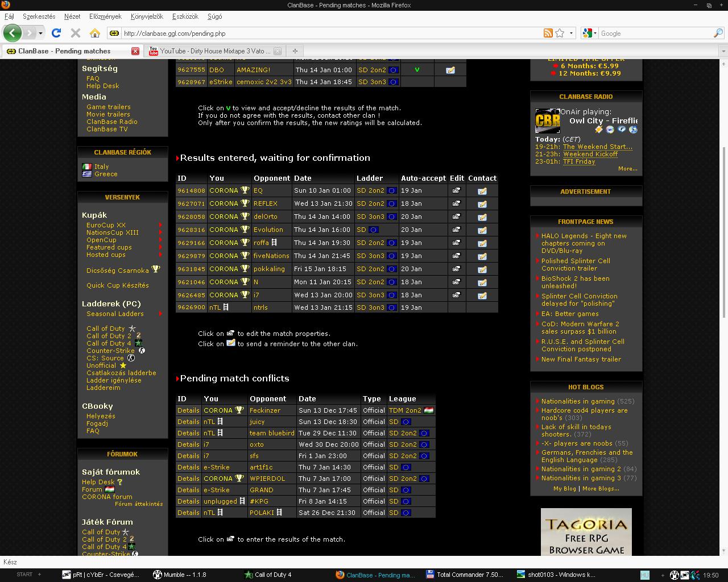728x582 pixels.
Task: Click green V to confirm DBO match
Action: (417, 70)
